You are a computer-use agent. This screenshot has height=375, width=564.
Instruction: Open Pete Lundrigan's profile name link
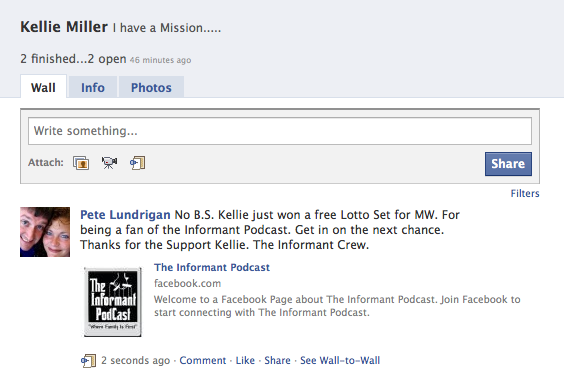click(x=125, y=215)
